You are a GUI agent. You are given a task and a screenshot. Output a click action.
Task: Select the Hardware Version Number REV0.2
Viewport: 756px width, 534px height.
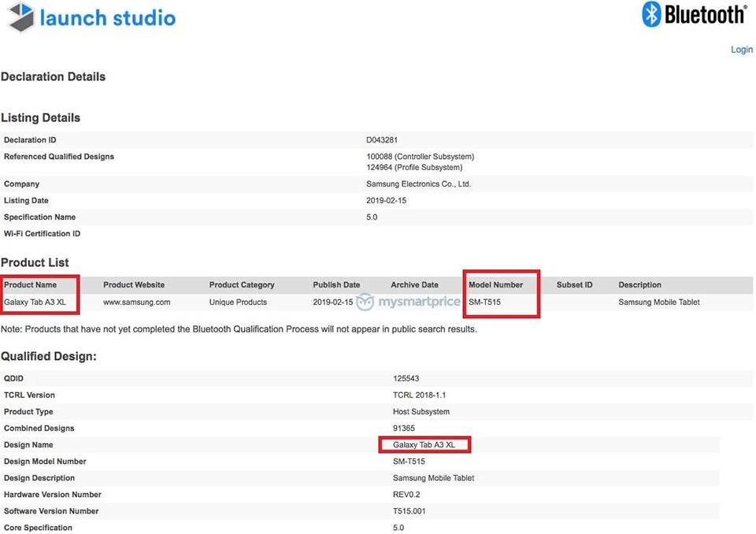coord(406,495)
